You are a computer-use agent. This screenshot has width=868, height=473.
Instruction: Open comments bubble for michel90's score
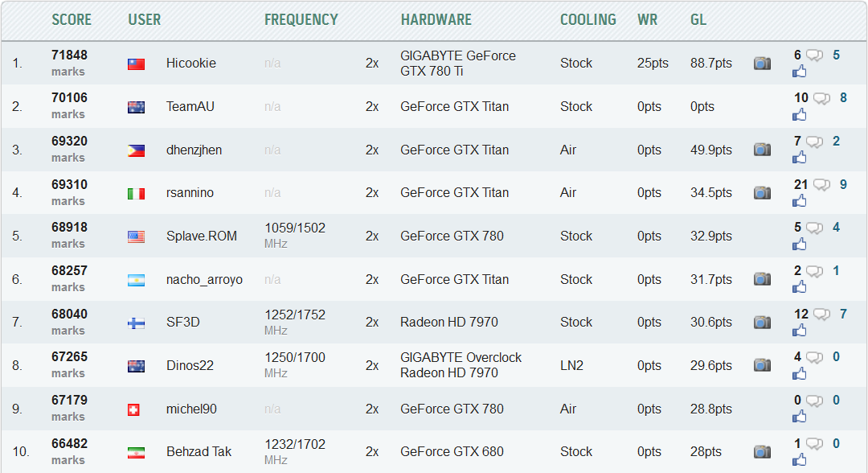pos(814,401)
